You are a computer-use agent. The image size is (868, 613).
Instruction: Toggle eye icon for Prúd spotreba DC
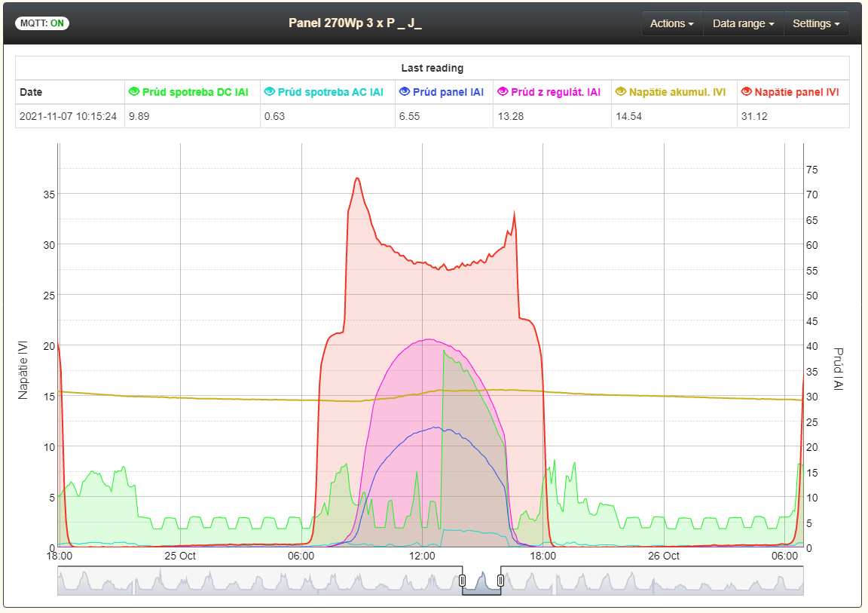[134, 92]
